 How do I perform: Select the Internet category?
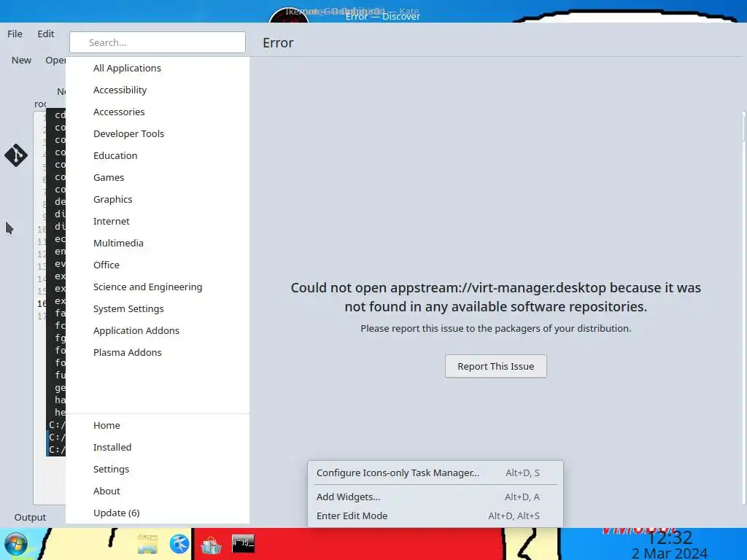[x=158, y=222]
